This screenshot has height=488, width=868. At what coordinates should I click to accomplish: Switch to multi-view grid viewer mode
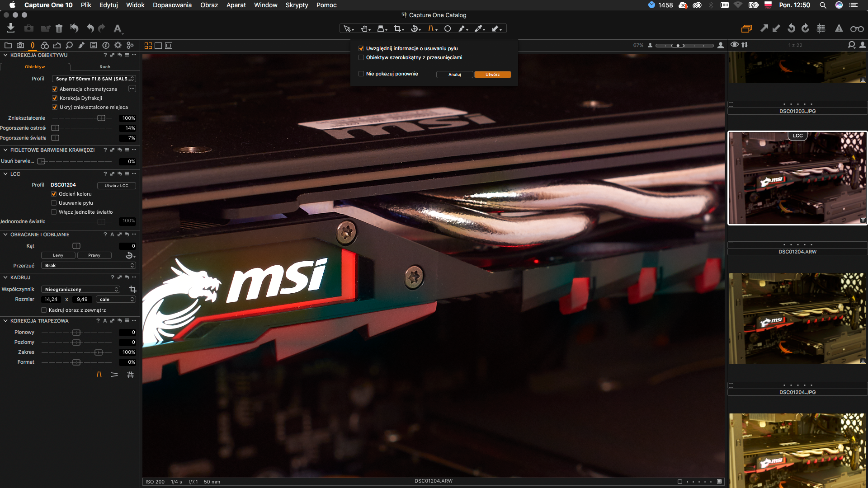[x=148, y=45]
